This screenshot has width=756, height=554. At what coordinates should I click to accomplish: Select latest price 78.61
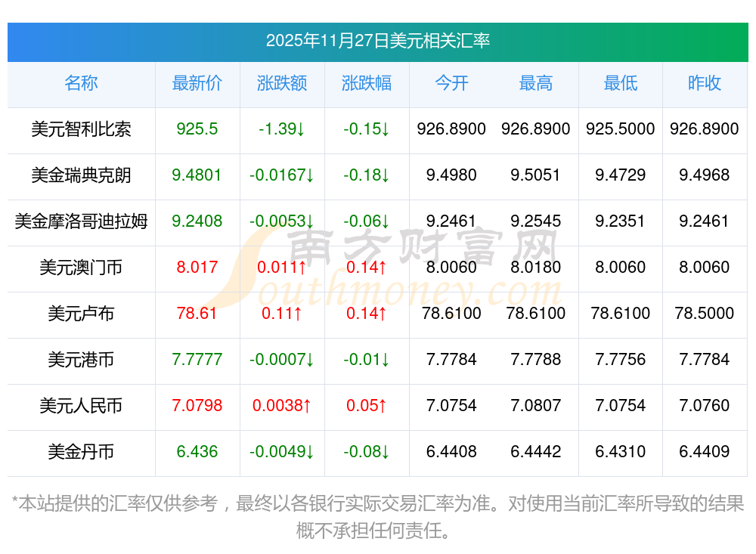[197, 314]
